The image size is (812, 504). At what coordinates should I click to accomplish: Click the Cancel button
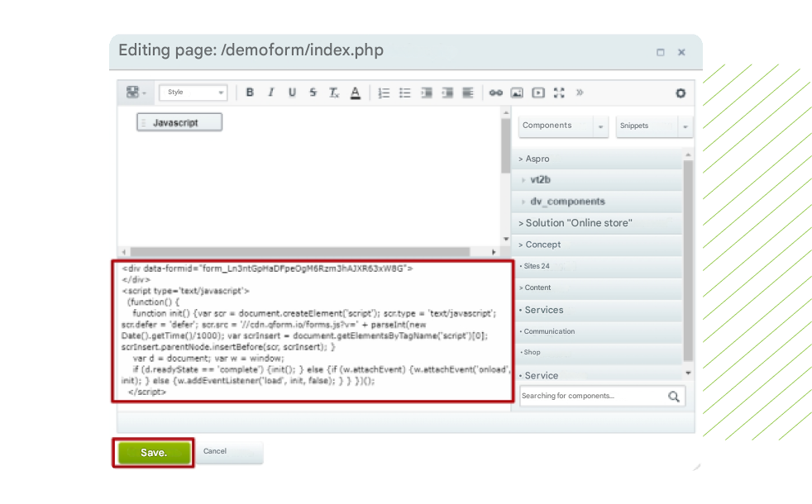(215, 451)
